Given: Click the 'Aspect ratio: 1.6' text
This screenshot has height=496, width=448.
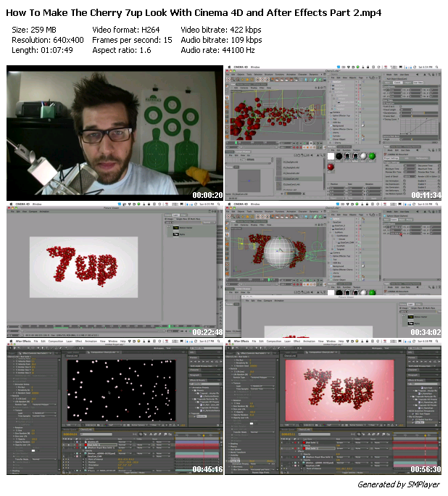Looking at the screenshot, I should [x=122, y=50].
